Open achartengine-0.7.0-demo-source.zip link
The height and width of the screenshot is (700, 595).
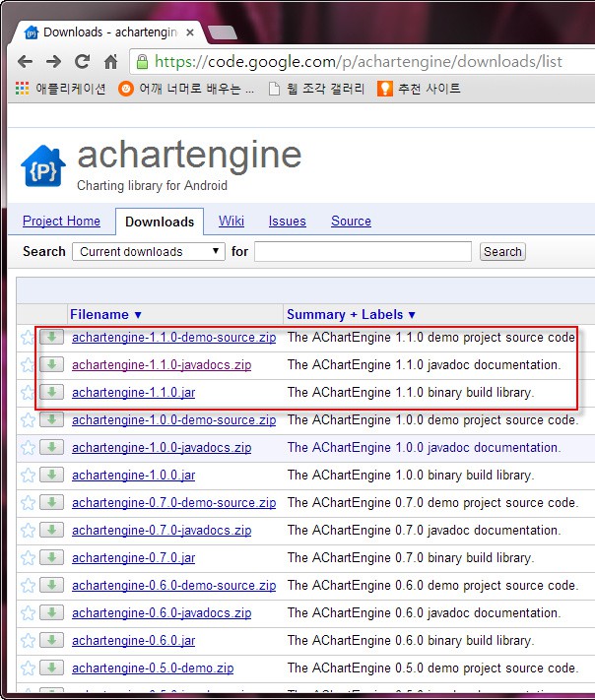click(173, 503)
